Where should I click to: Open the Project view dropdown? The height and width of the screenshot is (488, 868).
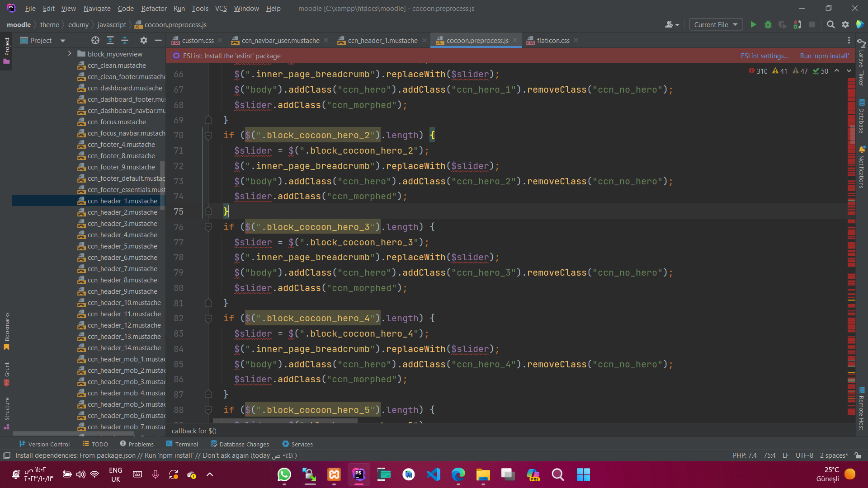point(63,41)
